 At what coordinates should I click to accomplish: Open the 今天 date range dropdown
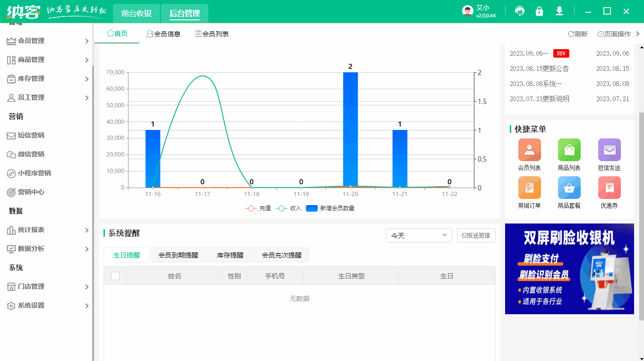click(x=419, y=235)
